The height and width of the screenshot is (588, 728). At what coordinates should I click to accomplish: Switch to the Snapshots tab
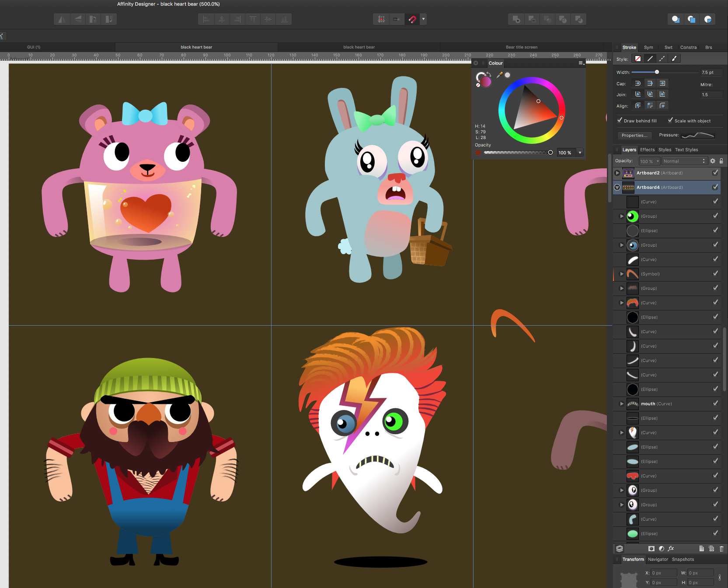[x=683, y=559]
